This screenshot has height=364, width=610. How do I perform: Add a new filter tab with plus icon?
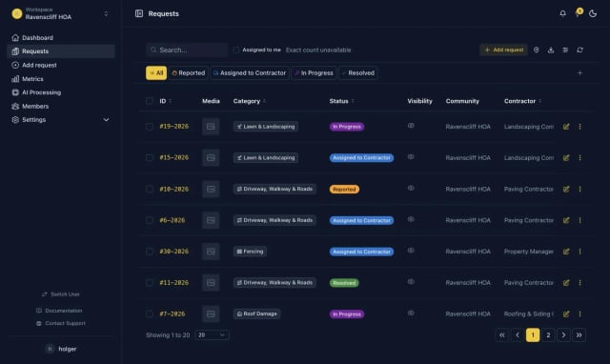tap(579, 72)
